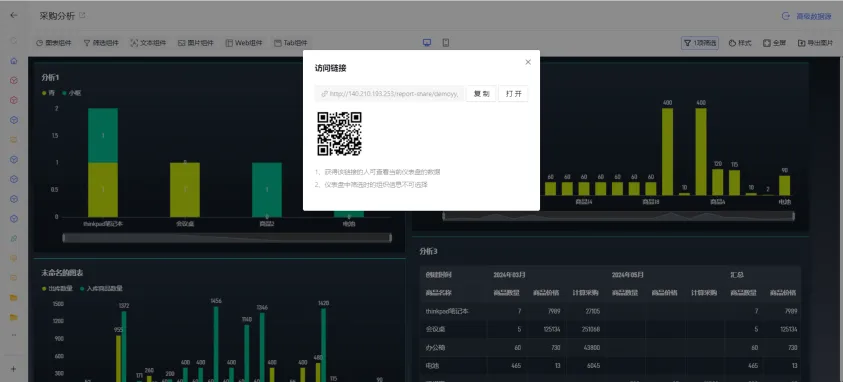Click the share URL input field
The image size is (843, 382).
(390, 93)
